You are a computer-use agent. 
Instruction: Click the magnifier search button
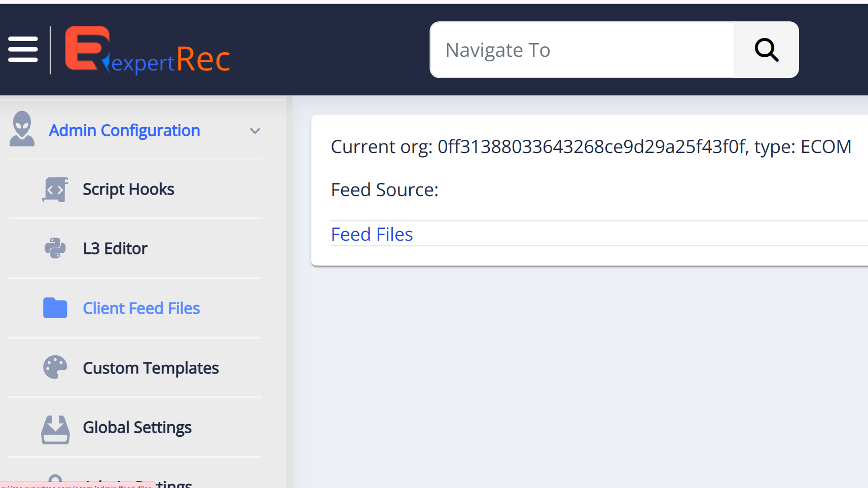pyautogui.click(x=766, y=50)
